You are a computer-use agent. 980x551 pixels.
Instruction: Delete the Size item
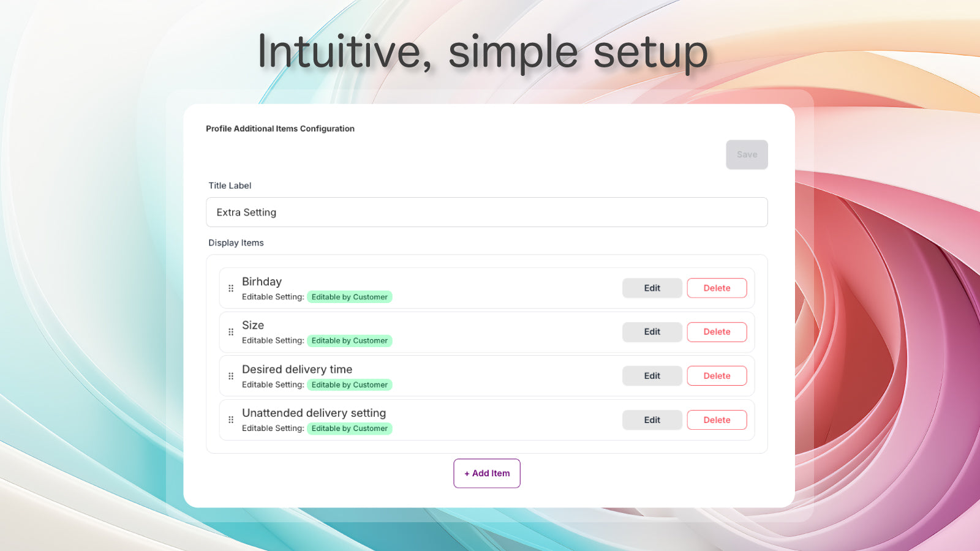[x=717, y=332]
